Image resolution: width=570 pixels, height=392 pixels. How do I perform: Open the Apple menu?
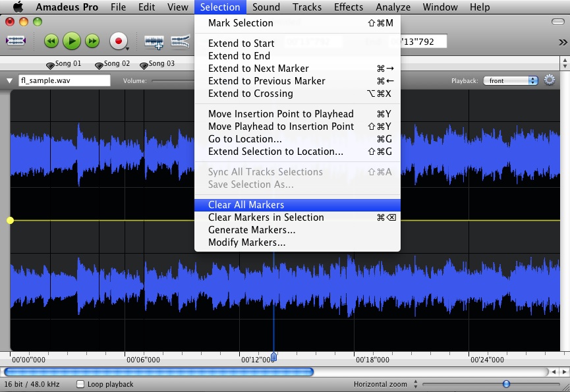pos(17,7)
